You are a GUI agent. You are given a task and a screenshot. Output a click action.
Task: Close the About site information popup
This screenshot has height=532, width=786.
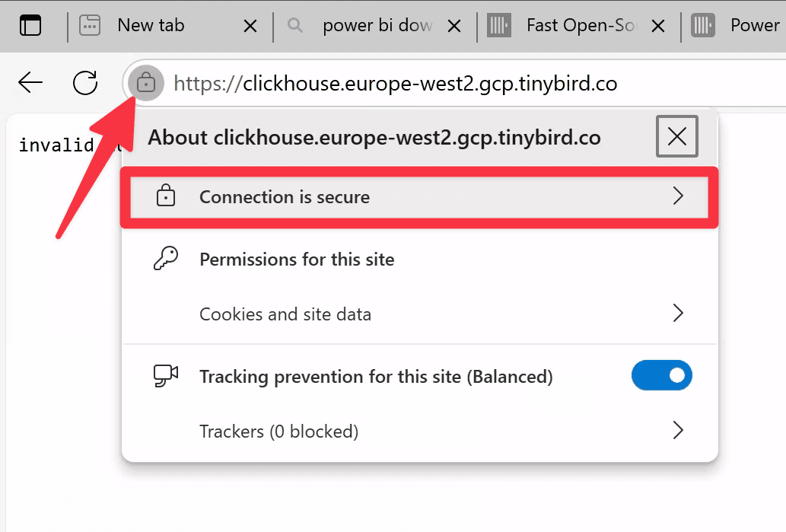[x=676, y=136]
